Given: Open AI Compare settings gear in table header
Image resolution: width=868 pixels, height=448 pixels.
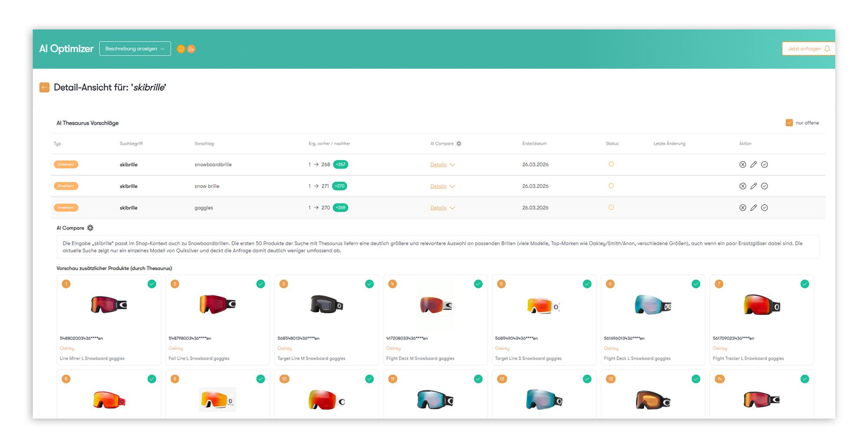Looking at the screenshot, I should (x=459, y=144).
